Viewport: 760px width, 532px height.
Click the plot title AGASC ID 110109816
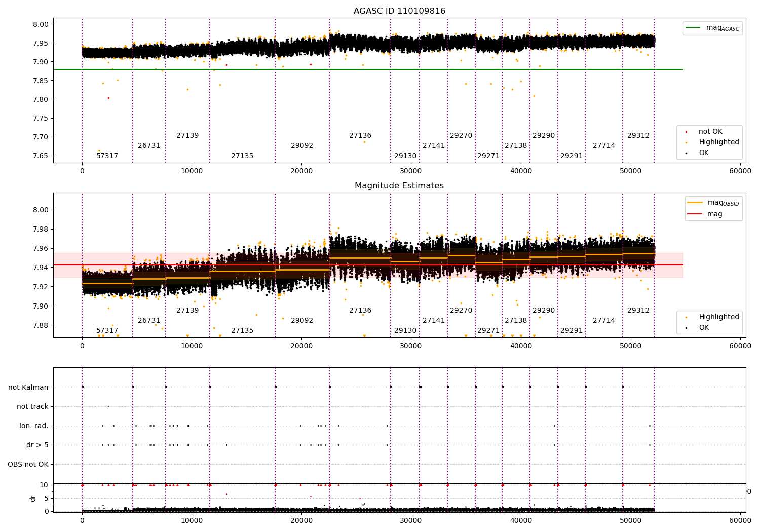(399, 11)
